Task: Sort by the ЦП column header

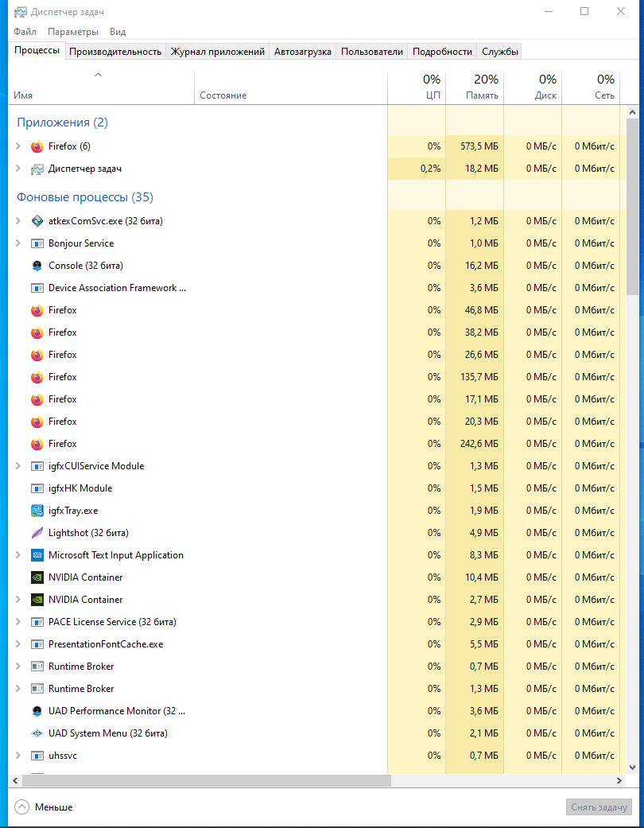Action: pyautogui.click(x=417, y=87)
